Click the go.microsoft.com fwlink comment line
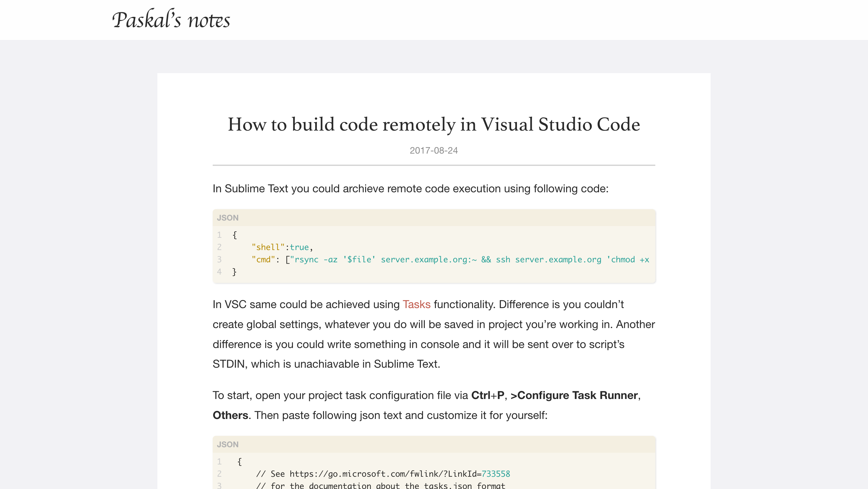 tap(383, 474)
